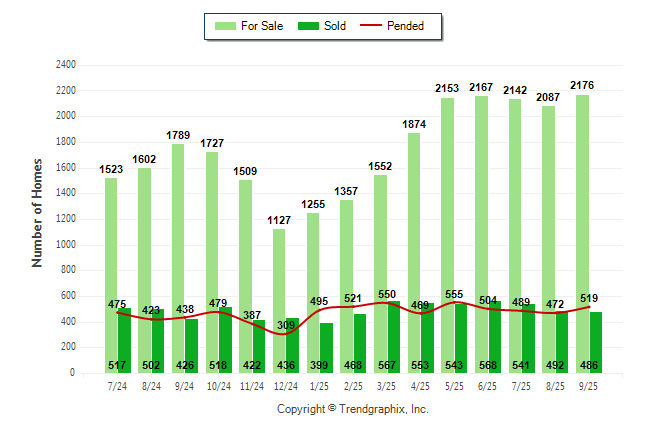Toggle the Sold series legend label

tap(335, 26)
